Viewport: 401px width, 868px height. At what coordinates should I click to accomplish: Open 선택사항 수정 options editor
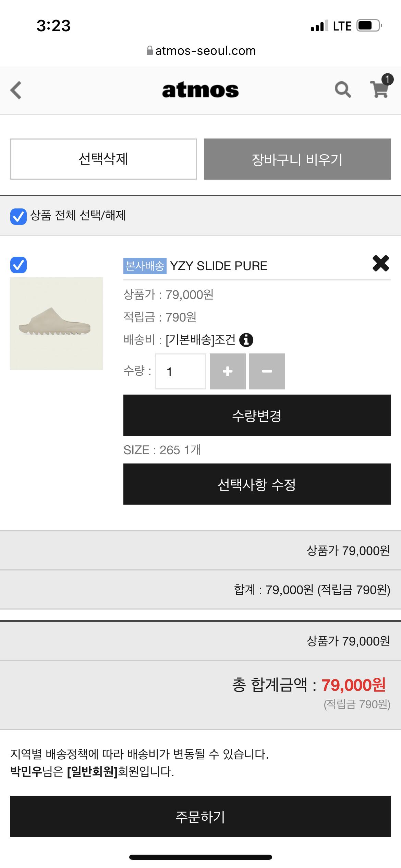tap(257, 484)
